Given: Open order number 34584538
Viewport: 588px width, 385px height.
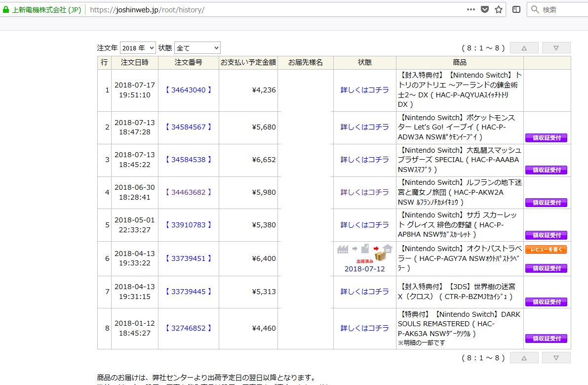Looking at the screenshot, I should tap(188, 160).
